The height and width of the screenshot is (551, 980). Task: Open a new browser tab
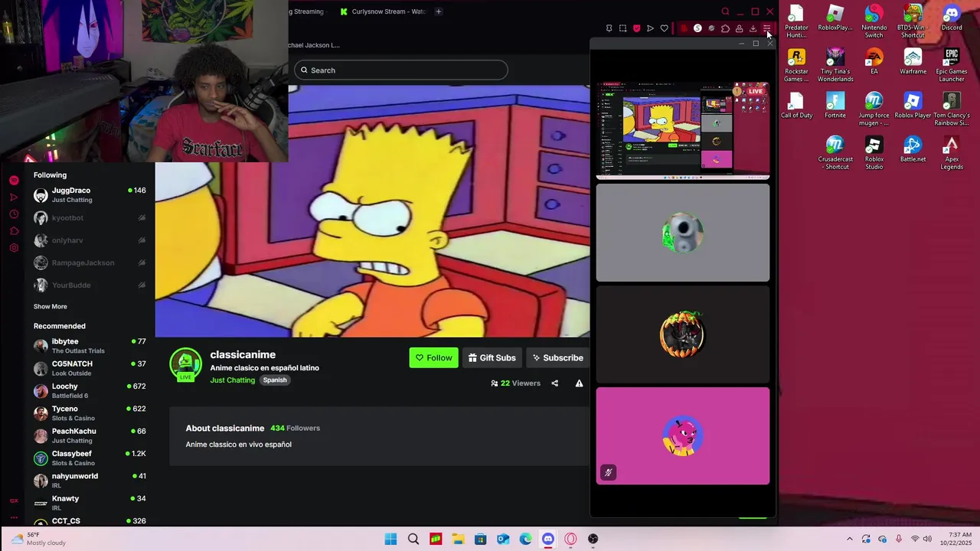click(439, 11)
